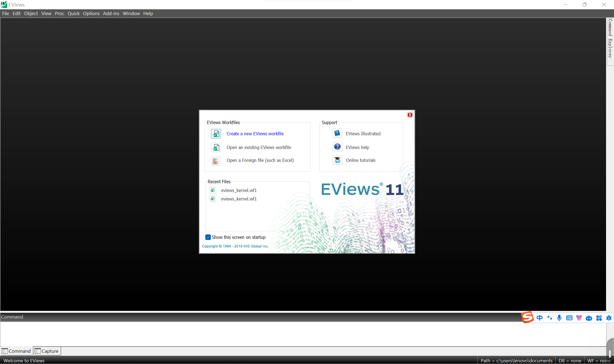The image size is (614, 364).
Task: Toggle punctuation mode in input toolbar
Action: pyautogui.click(x=549, y=318)
